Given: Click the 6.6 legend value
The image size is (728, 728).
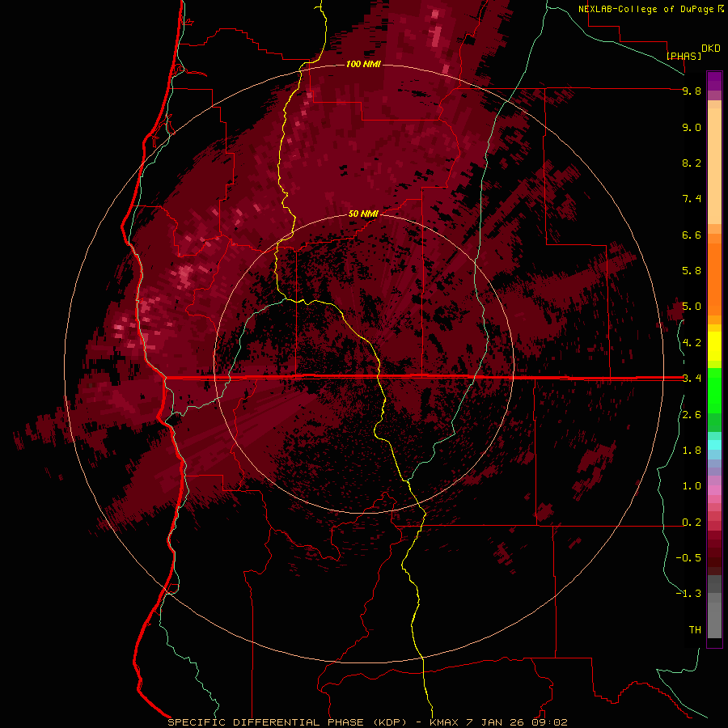Looking at the screenshot, I should click(692, 235).
